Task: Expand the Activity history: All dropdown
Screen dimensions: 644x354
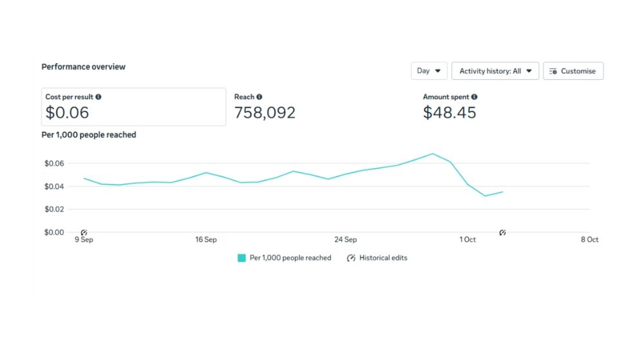Action: click(495, 71)
